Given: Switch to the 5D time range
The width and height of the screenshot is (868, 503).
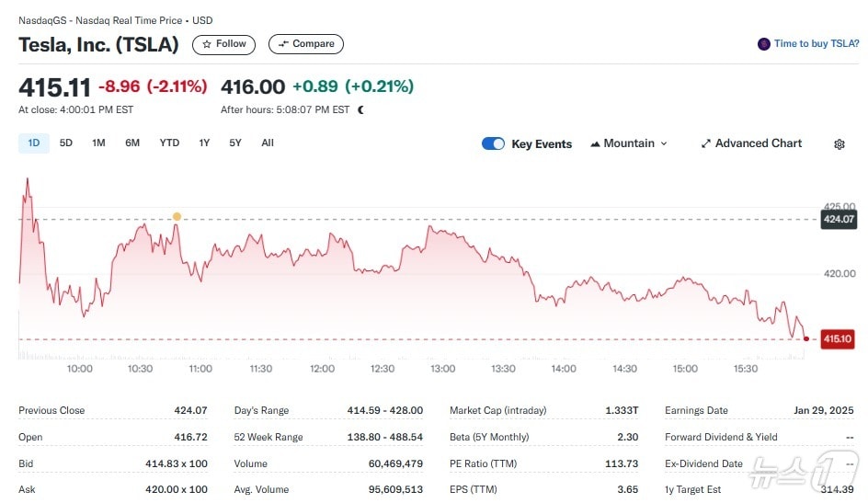Looking at the screenshot, I should [x=66, y=143].
